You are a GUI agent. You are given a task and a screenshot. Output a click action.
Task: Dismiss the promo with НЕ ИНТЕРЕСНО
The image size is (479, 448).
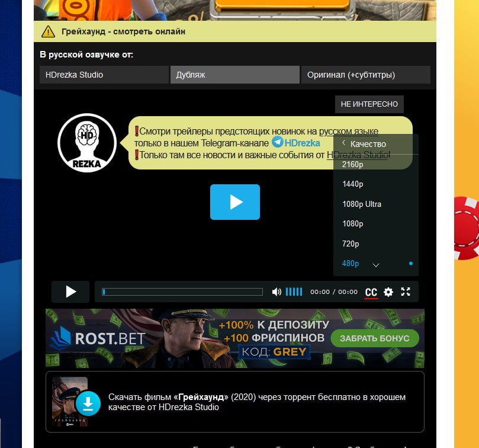[x=369, y=104]
